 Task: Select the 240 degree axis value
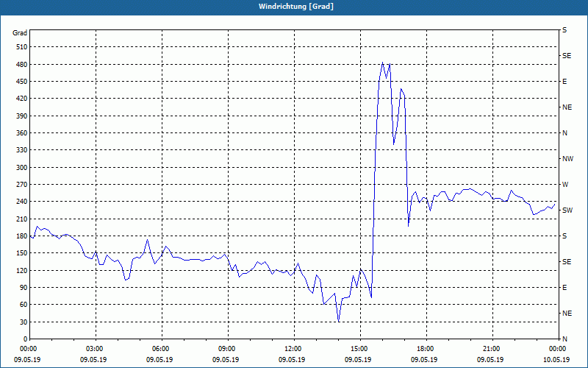[x=22, y=202]
